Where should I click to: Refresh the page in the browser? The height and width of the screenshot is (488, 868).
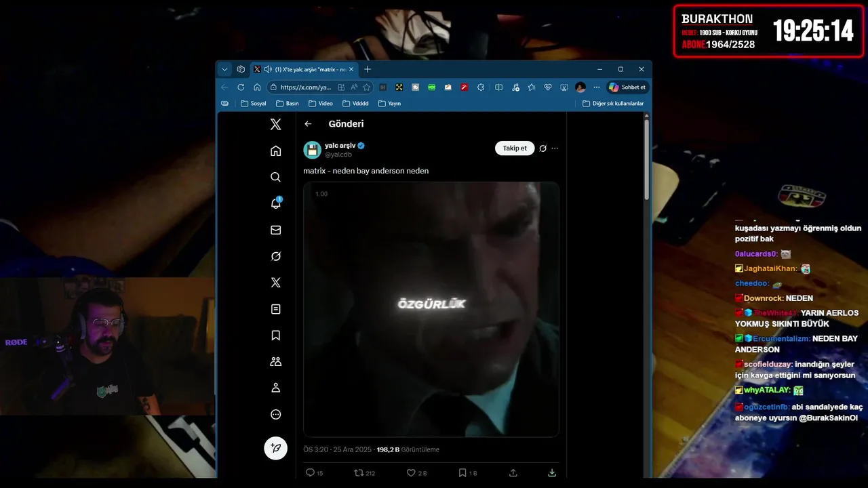coord(241,87)
